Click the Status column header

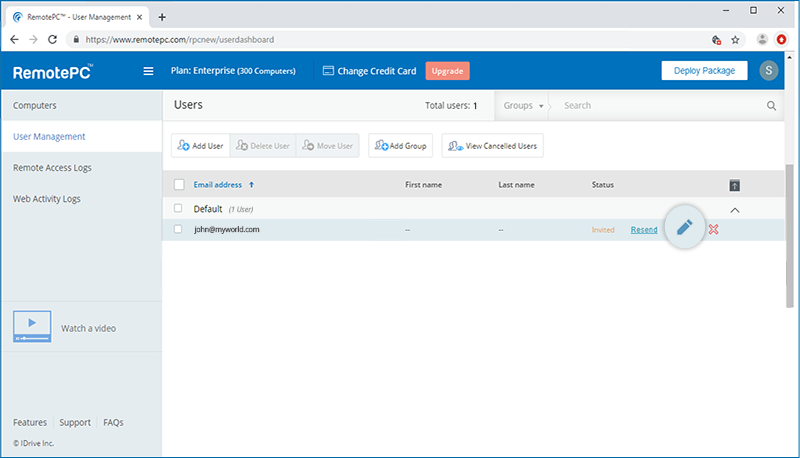coord(603,185)
